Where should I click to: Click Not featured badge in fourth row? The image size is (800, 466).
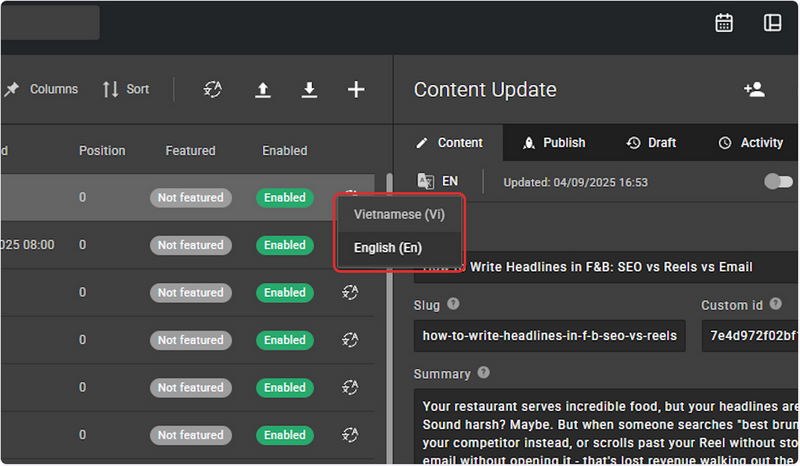point(191,340)
